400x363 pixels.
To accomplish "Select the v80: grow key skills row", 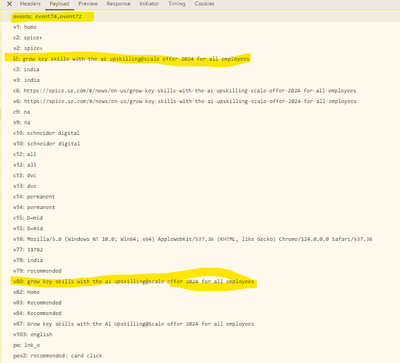I will 134,282.
